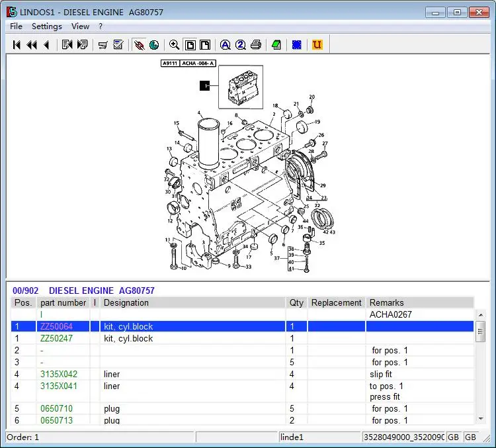
Task: Click part number 3135X042 liner
Action: [59, 375]
